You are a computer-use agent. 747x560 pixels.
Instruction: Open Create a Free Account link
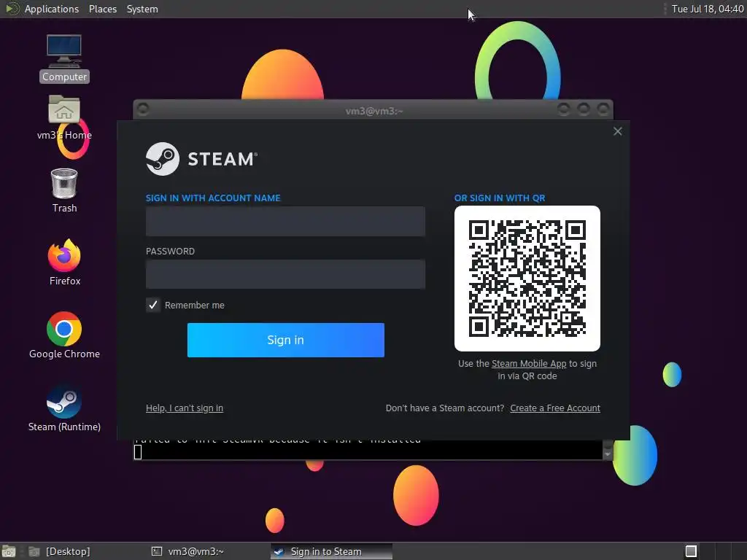[555, 408]
